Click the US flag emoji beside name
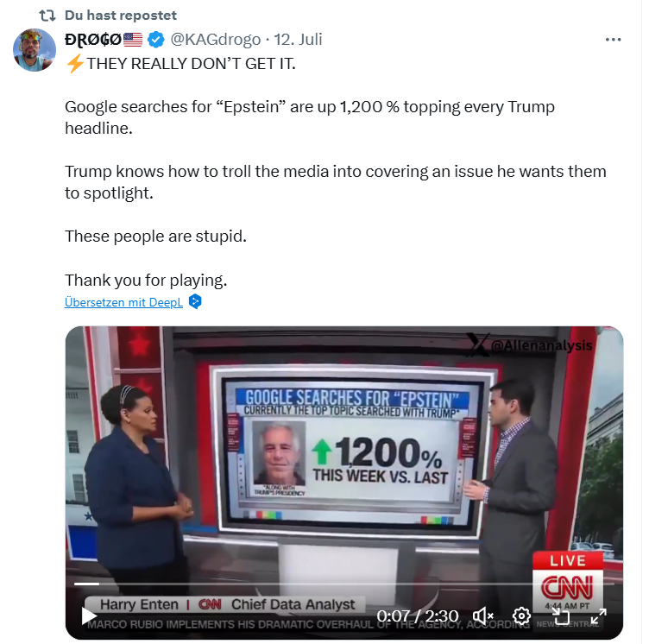The image size is (649, 644). tap(133, 40)
